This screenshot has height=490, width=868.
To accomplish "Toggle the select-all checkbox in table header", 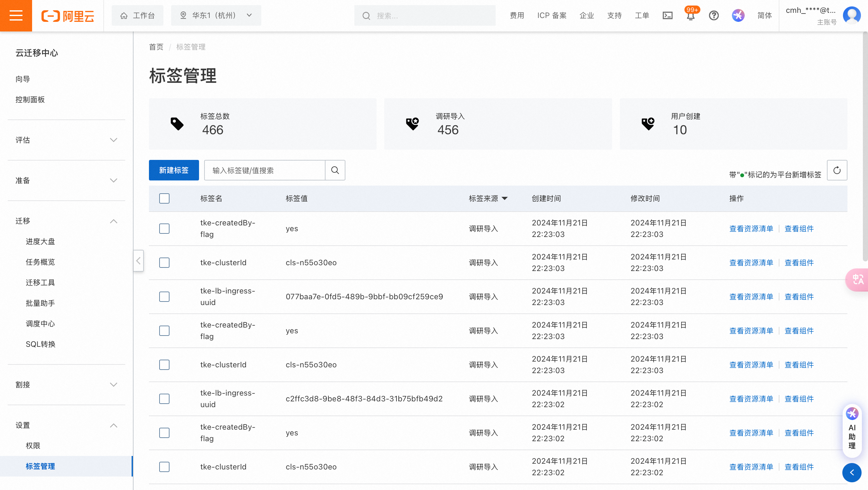I will point(164,198).
